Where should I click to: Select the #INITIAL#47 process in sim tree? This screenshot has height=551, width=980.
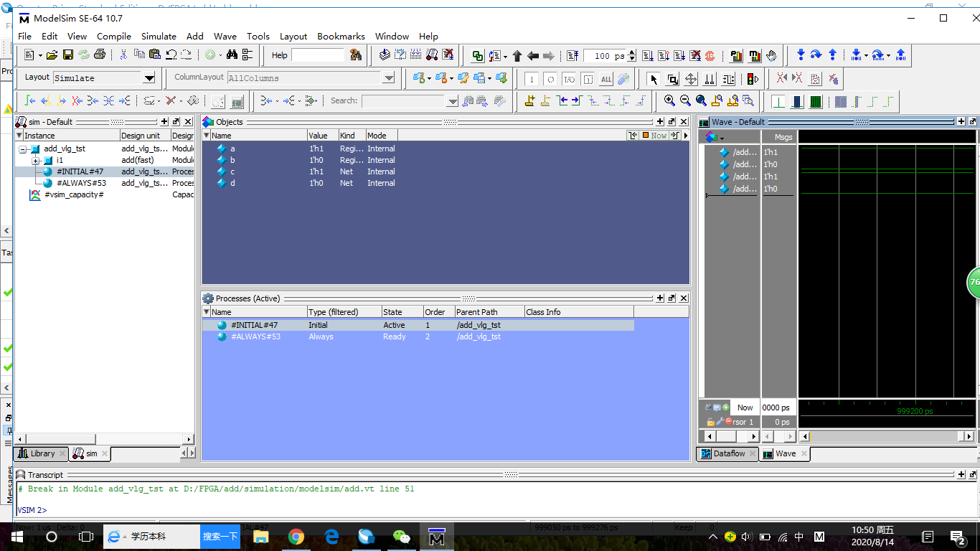pos(80,172)
